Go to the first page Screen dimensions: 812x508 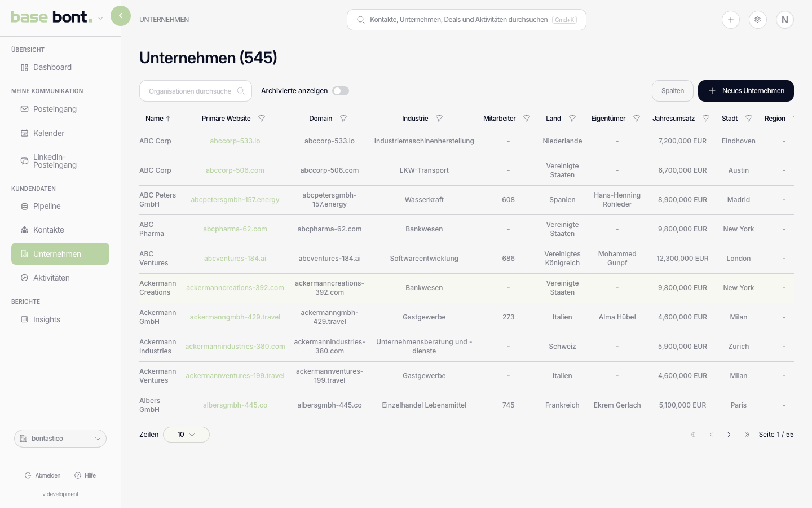[693, 435]
